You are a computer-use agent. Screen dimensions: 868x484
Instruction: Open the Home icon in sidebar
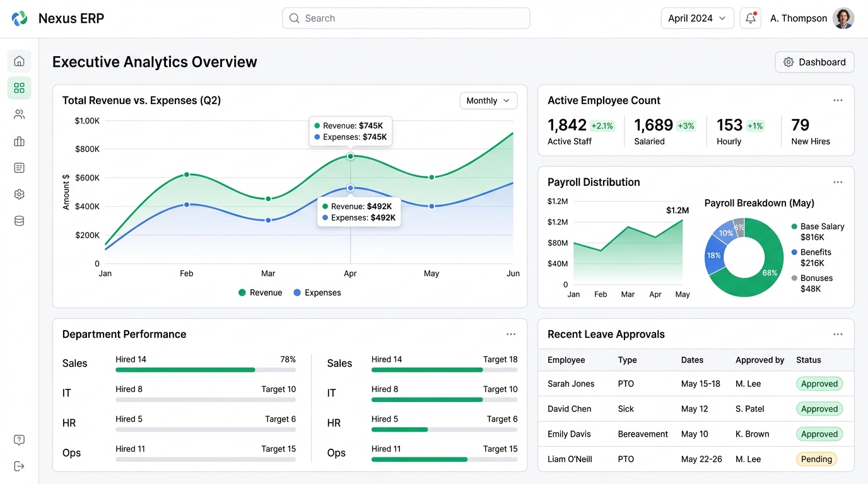[19, 61]
